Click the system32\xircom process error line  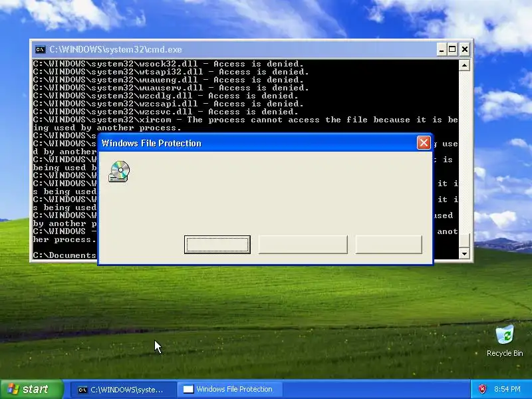(245, 120)
